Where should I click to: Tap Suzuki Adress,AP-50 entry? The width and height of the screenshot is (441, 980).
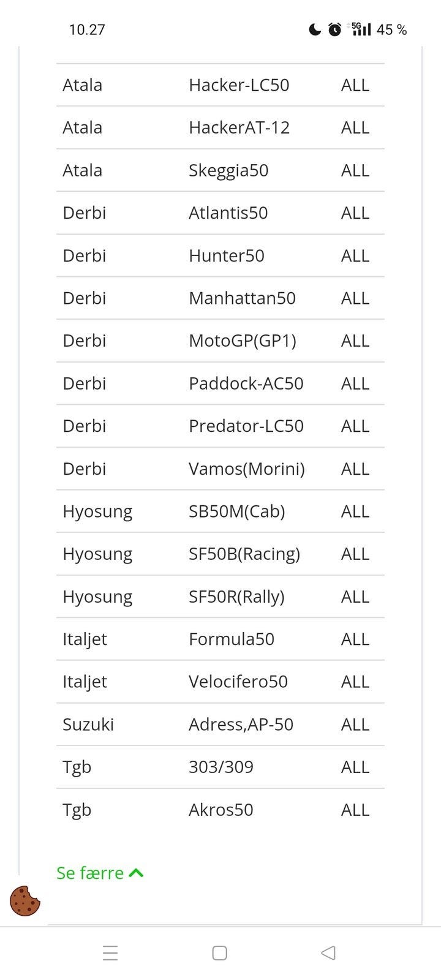click(x=241, y=724)
